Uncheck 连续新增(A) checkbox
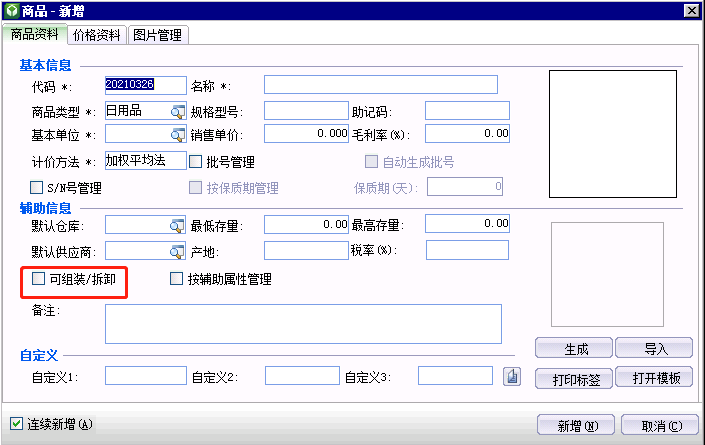This screenshot has height=445, width=705. click(16, 423)
